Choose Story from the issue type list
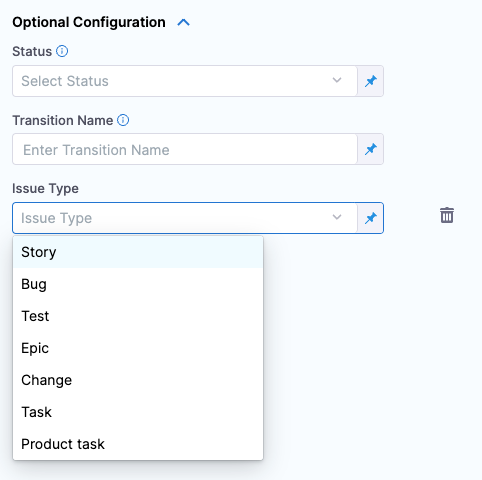Image resolution: width=482 pixels, height=480 pixels. coord(138,252)
